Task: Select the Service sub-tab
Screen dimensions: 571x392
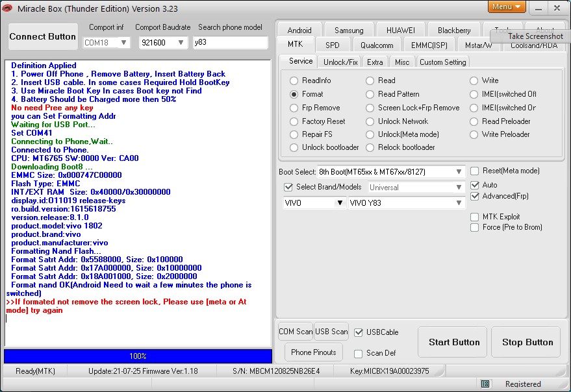Action: click(301, 61)
